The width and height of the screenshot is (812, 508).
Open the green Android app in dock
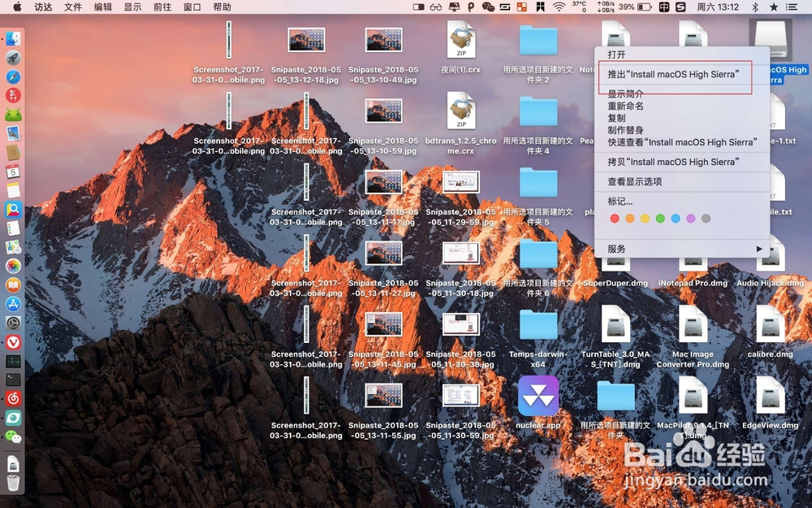tap(14, 115)
